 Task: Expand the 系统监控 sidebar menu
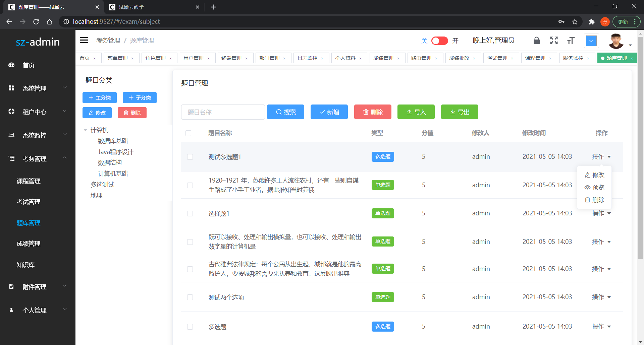[x=37, y=135]
